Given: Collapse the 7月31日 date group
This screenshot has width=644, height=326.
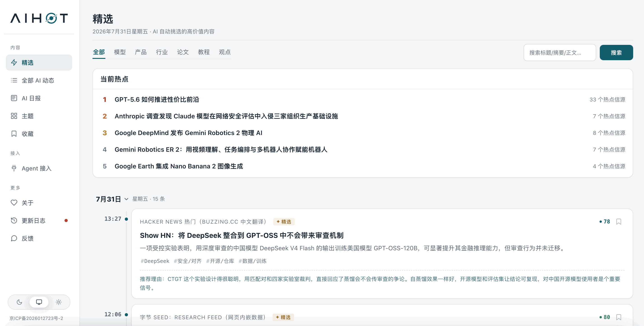Looking at the screenshot, I should coord(126,199).
